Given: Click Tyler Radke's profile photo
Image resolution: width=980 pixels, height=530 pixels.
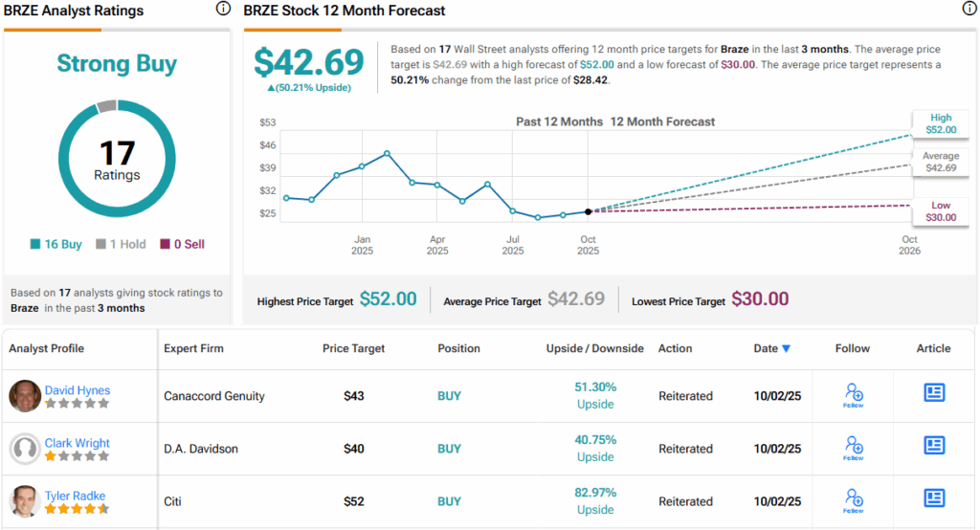Looking at the screenshot, I should (x=25, y=501).
